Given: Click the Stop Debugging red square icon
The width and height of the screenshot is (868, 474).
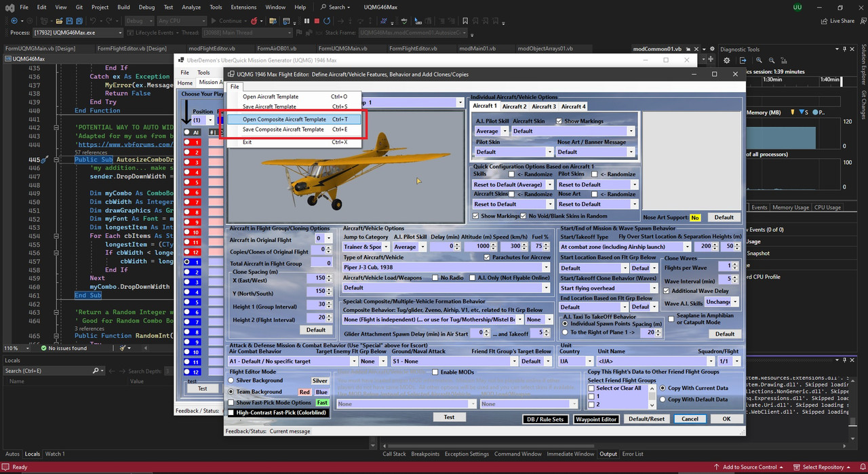Looking at the screenshot, I should point(317,21).
